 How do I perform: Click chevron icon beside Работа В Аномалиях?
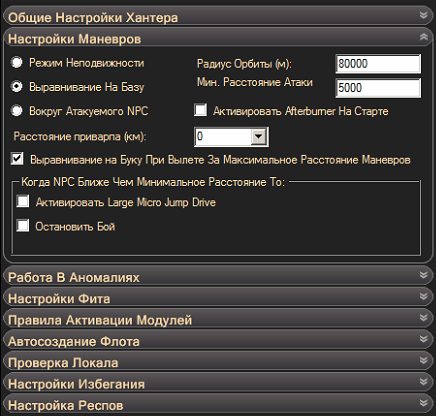(x=423, y=275)
